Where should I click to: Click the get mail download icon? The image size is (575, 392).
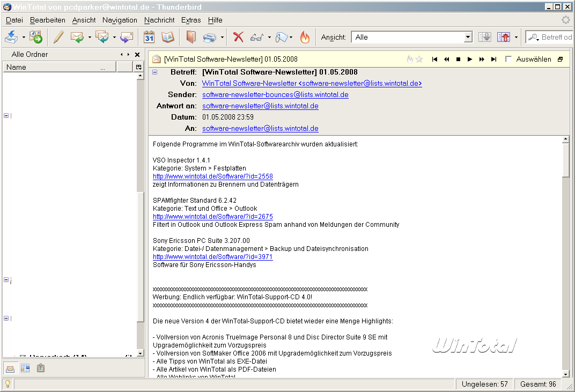coord(11,37)
